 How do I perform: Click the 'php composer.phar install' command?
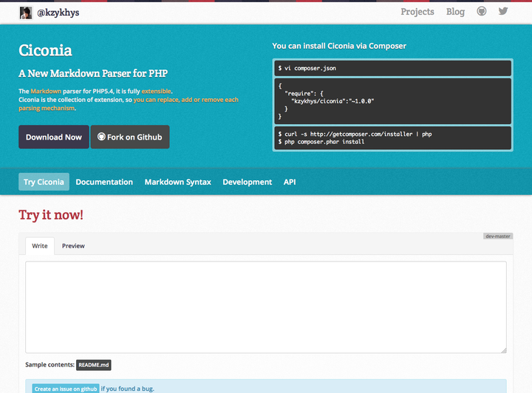pos(321,142)
